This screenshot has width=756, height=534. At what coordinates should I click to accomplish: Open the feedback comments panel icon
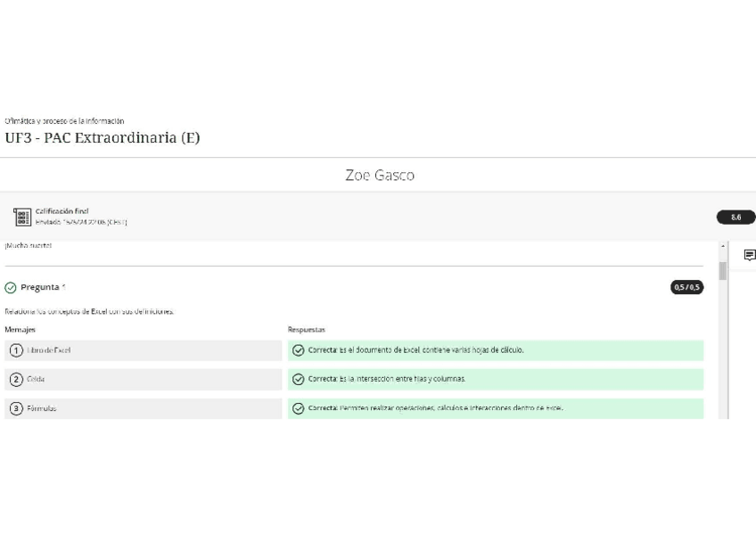749,255
